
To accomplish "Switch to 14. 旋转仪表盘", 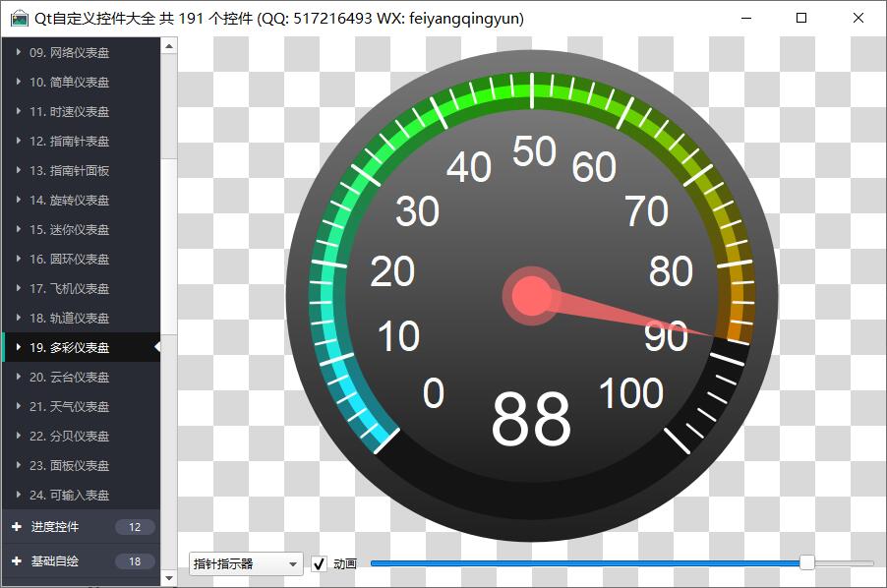I will (69, 200).
